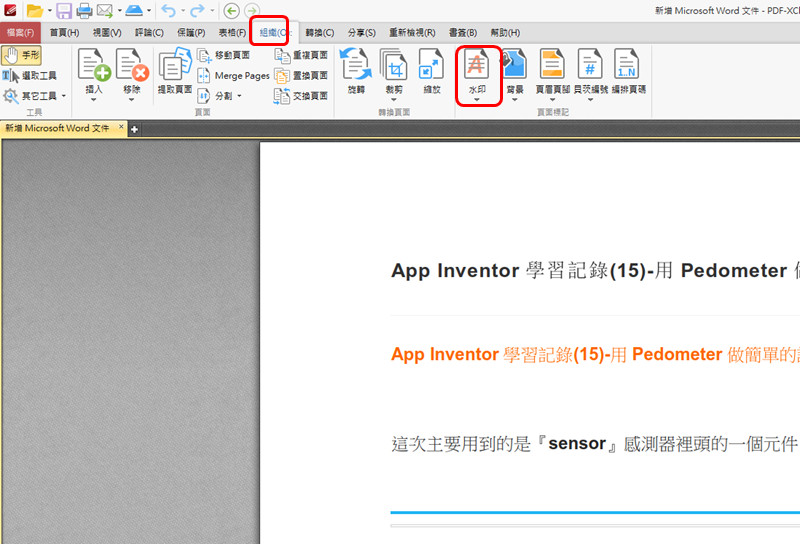
Task: Expand the Remove (移除) dropdown arrow
Action: 132,100
